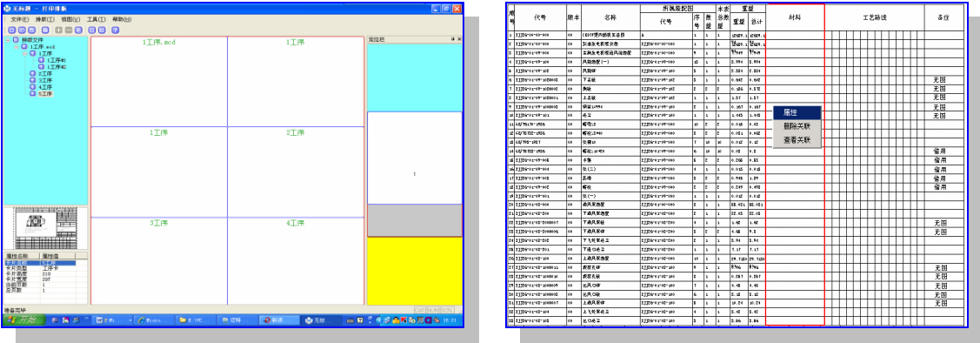Image resolution: width=980 pixels, height=343 pixels.
Task: Collapse the 1工序.mcd tree node
Action: 17,47
